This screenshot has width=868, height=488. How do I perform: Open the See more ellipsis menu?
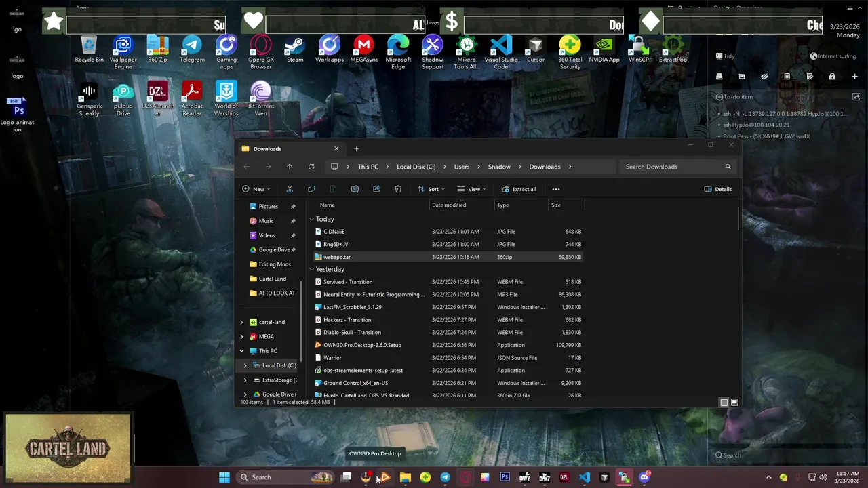[556, 189]
